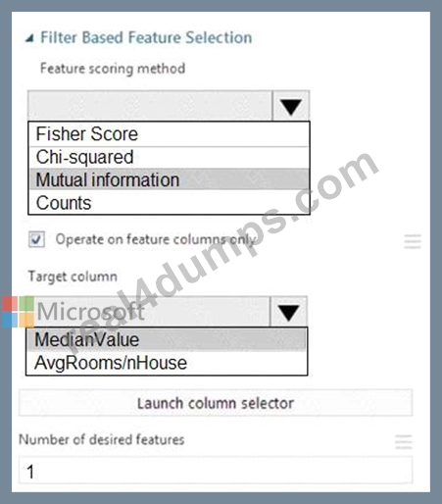This screenshot has height=504, width=442.
Task: Open the menu icon next to Number of desired features
Action: pos(404,441)
